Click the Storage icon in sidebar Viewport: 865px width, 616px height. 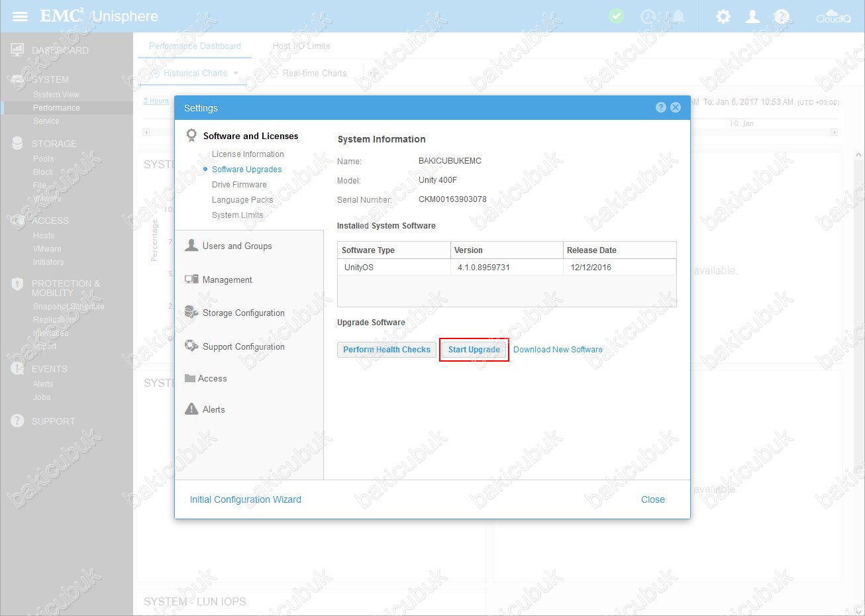(17, 143)
